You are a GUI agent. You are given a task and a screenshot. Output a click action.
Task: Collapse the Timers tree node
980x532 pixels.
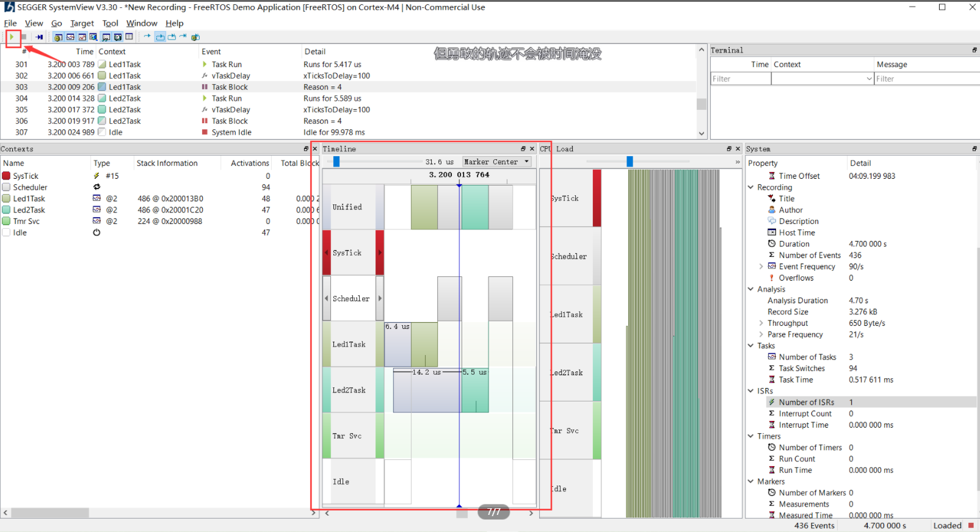pos(751,436)
